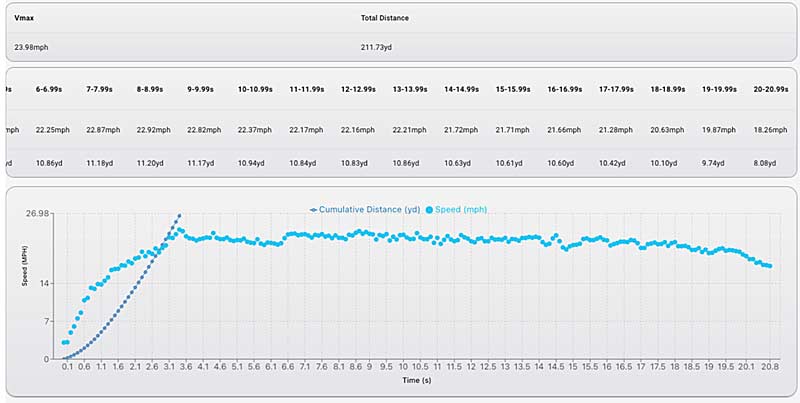This screenshot has height=403, width=800.
Task: Toggle the Speed (mph) legend series
Action: pos(456,210)
